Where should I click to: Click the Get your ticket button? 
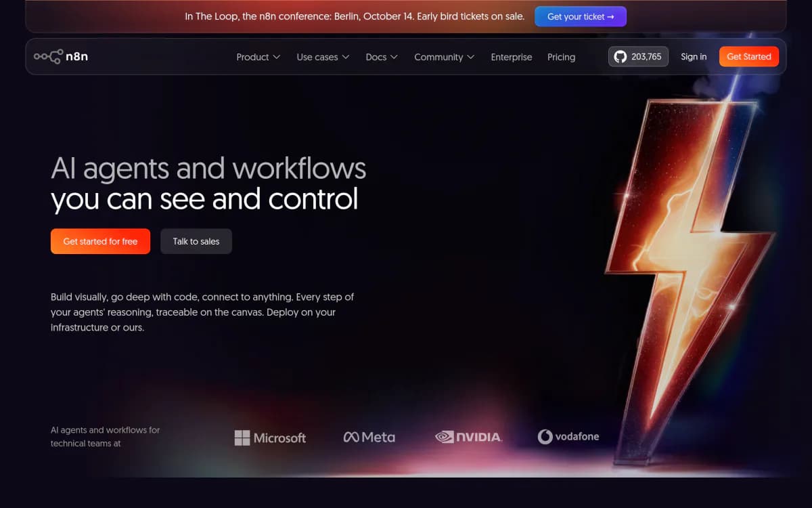581,16
